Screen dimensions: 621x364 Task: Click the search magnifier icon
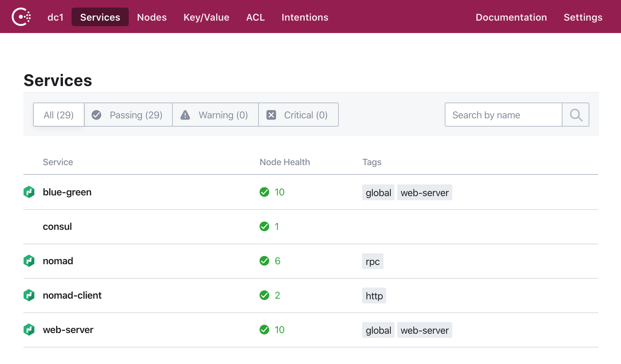576,115
